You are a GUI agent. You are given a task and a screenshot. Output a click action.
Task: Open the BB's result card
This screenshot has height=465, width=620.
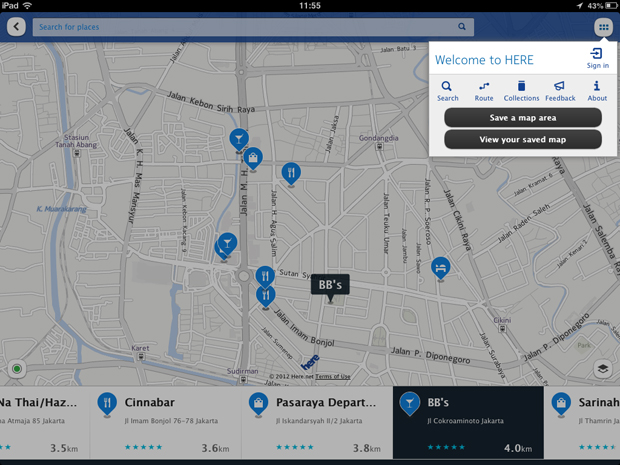(468, 422)
